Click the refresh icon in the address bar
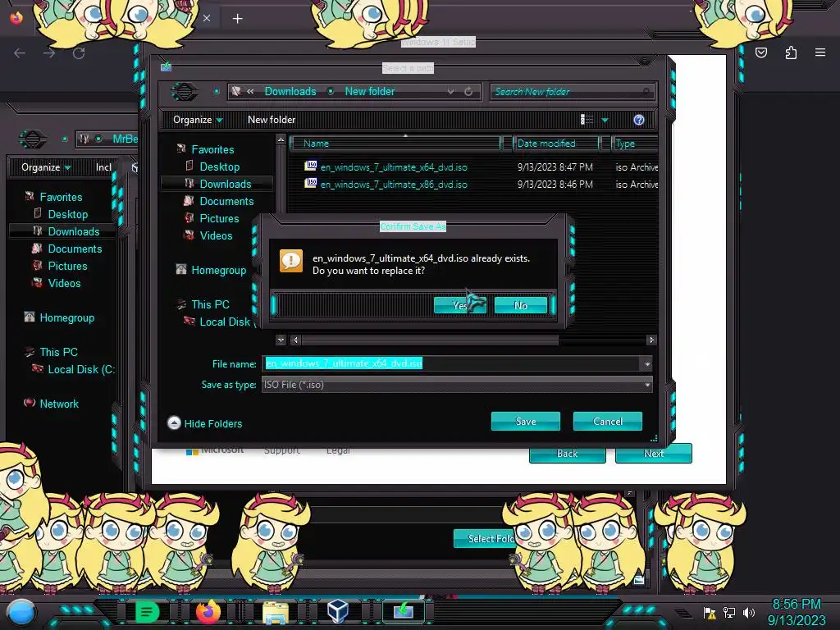Image resolution: width=840 pixels, height=630 pixels. tap(468, 92)
